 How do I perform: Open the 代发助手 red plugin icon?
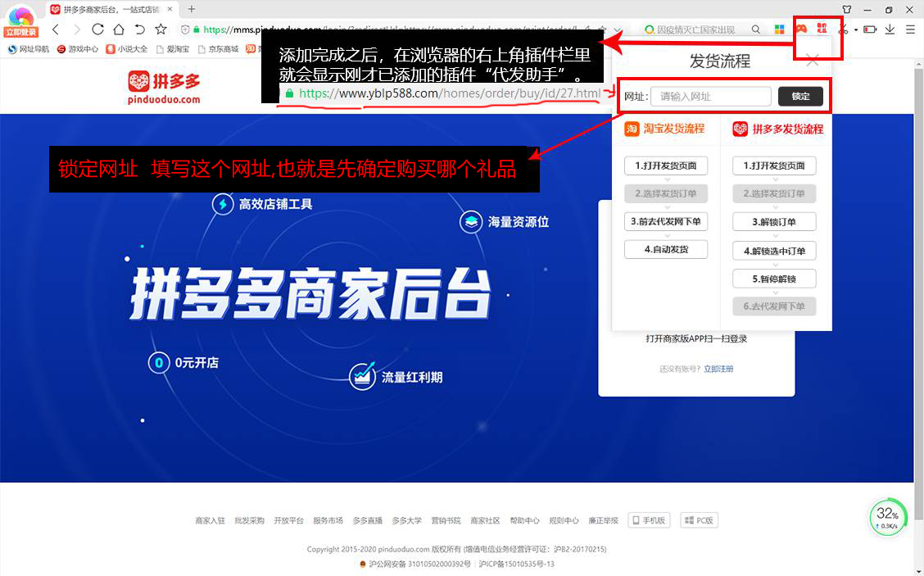pyautogui.click(x=822, y=29)
